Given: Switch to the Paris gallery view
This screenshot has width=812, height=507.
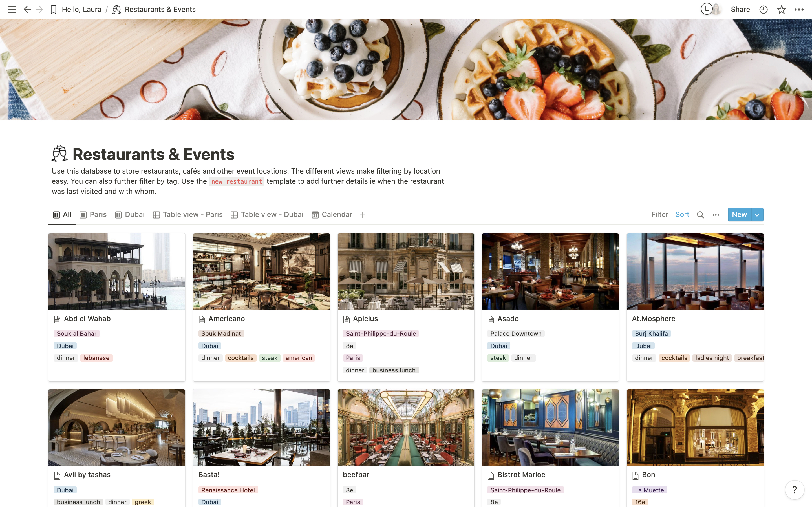Looking at the screenshot, I should [93, 215].
